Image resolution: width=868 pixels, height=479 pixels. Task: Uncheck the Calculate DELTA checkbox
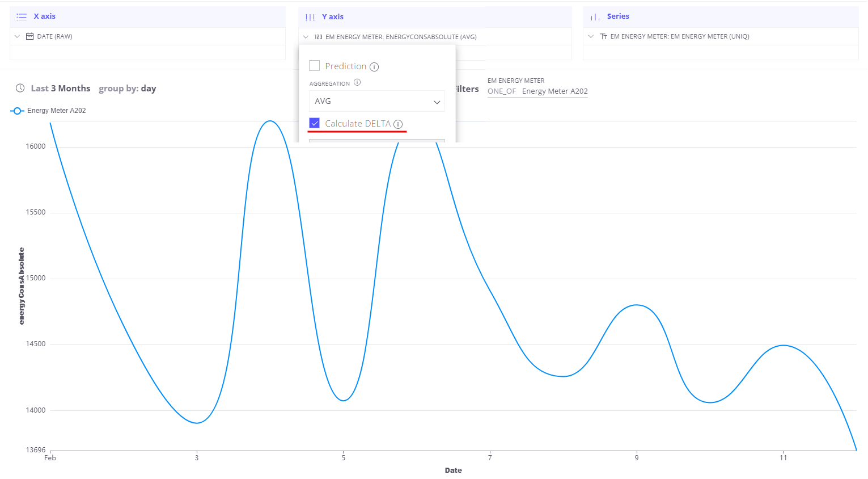coord(315,123)
